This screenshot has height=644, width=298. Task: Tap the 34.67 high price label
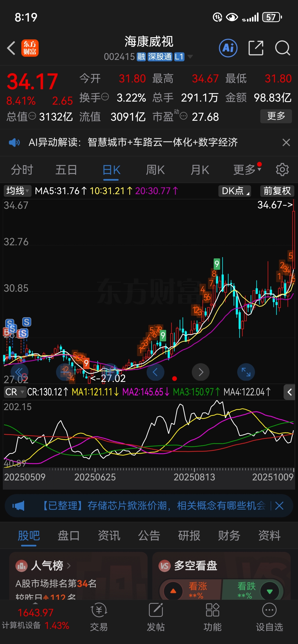coord(275,205)
